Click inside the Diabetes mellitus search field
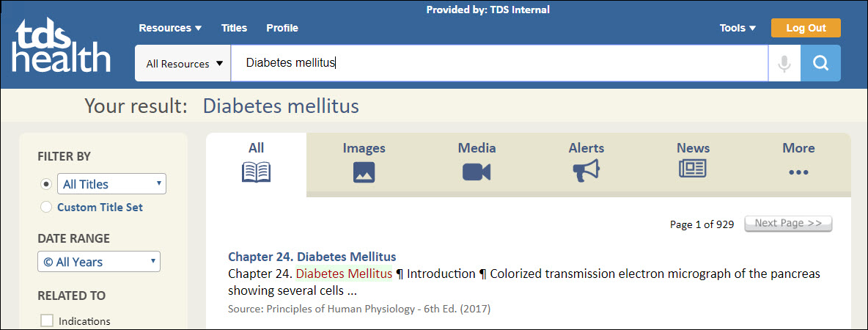Image resolution: width=868 pixels, height=330 pixels. 499,64
